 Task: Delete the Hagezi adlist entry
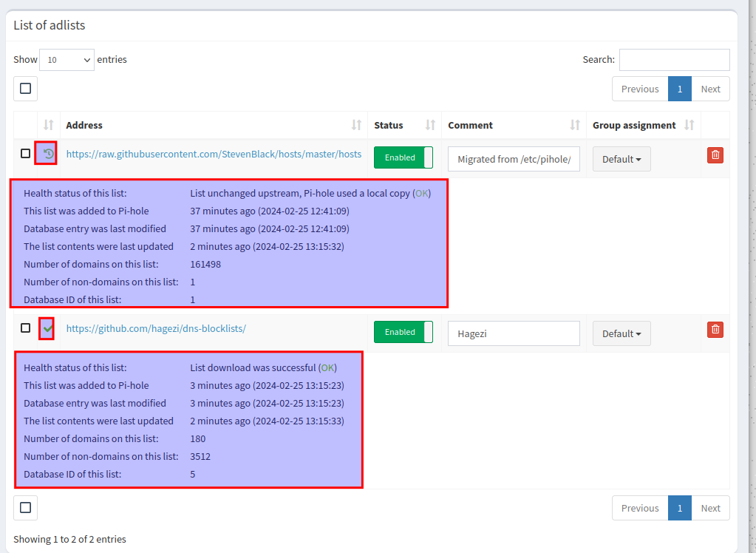(715, 330)
